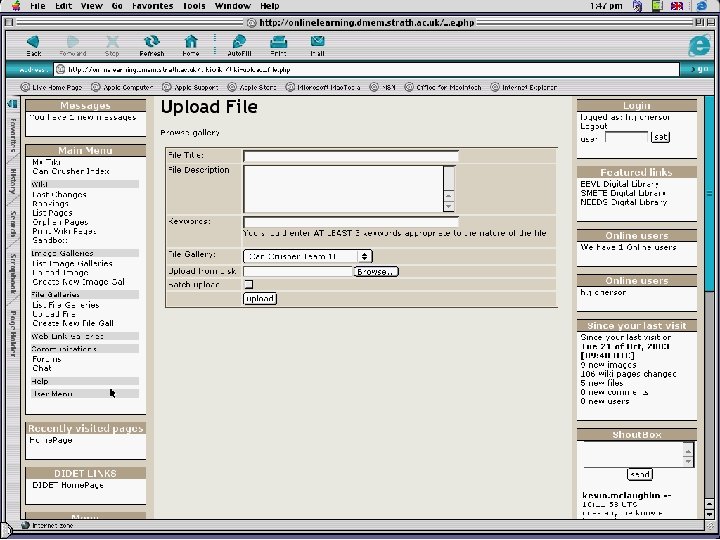
Task: Open the Window menu
Action: pos(233,6)
